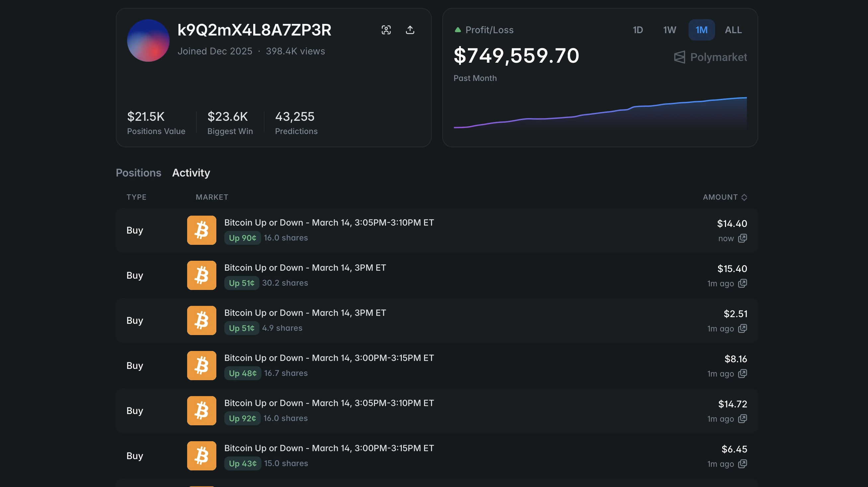Open Bitcoin 3:00PM-3:15PM market with 16.7 shares
This screenshot has height=487, width=868.
[329, 358]
